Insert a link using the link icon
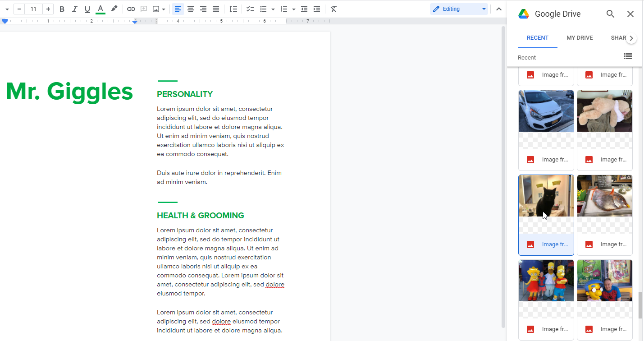This screenshot has width=644, height=341. (x=131, y=9)
